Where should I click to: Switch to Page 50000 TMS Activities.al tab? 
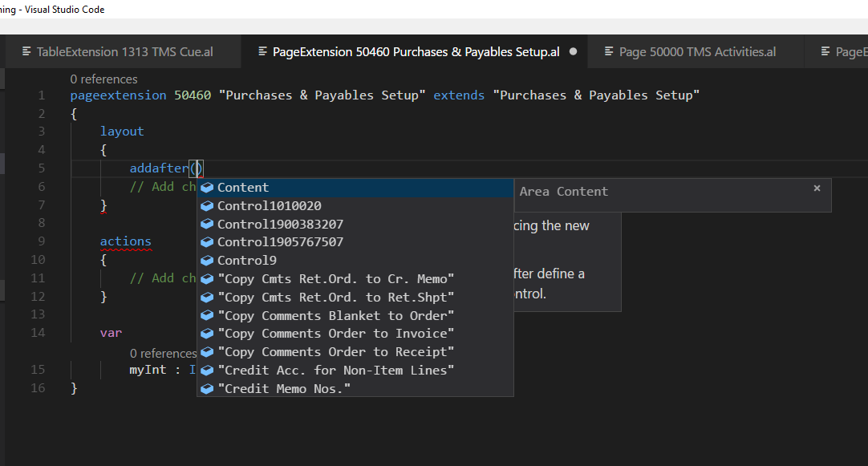point(696,52)
